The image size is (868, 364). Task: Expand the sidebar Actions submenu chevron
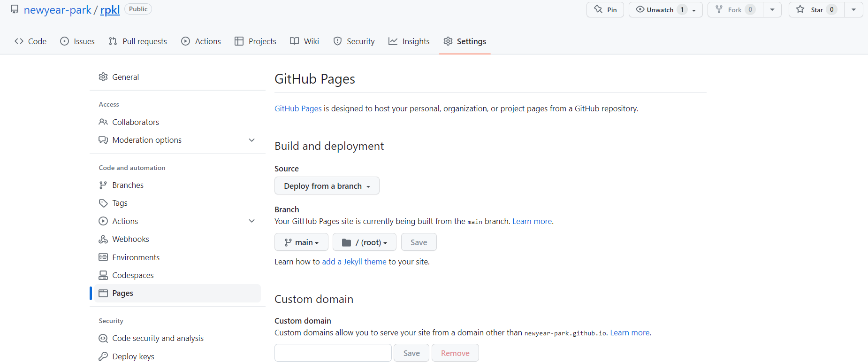[252, 221]
